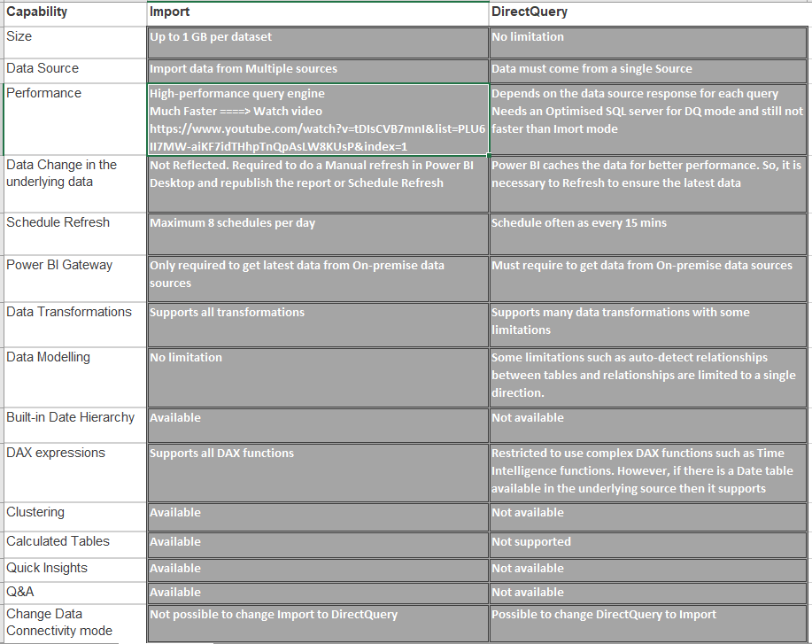
Task: Open the YouTube video link in Performance row
Action: [317, 129]
